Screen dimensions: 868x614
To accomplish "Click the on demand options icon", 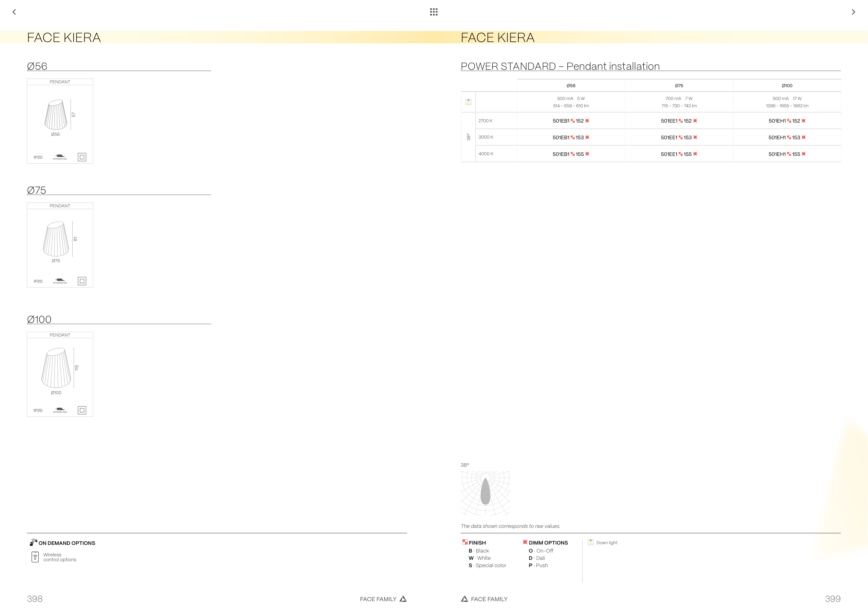I will pos(33,542).
